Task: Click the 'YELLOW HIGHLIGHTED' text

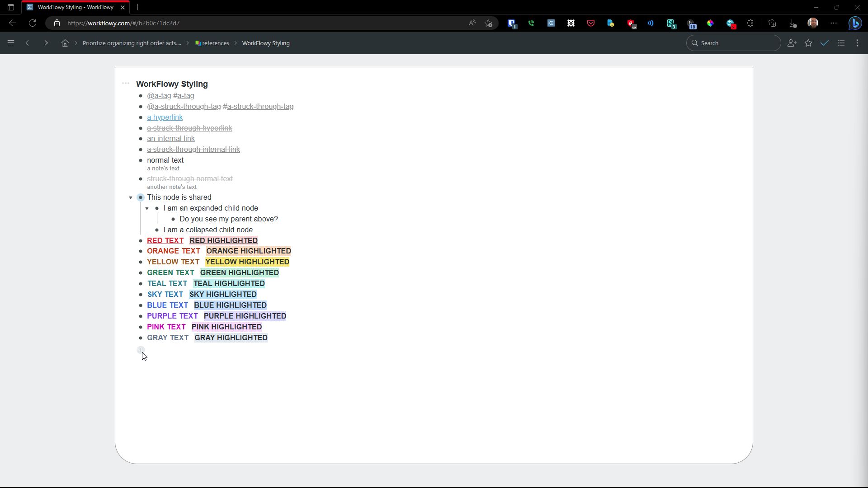Action: pos(247,262)
